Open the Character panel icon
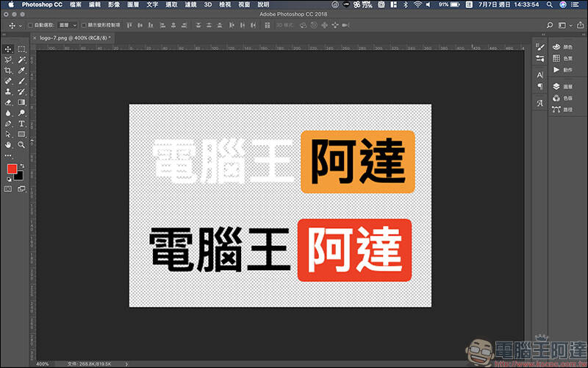Screen dimensions: 588x368 click(x=540, y=75)
